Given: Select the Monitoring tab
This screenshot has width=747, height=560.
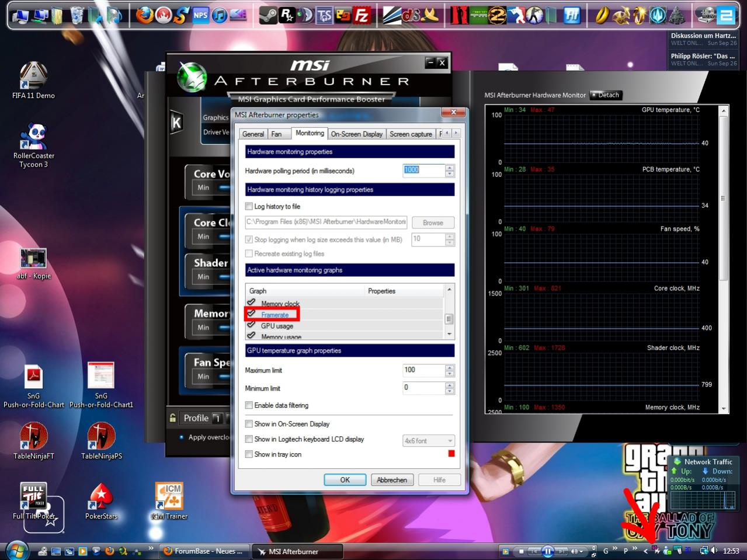Looking at the screenshot, I should click(x=310, y=133).
